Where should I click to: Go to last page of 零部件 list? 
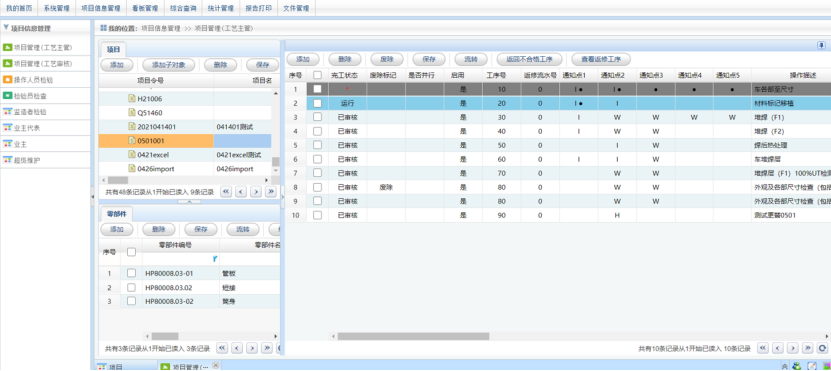coord(267,348)
